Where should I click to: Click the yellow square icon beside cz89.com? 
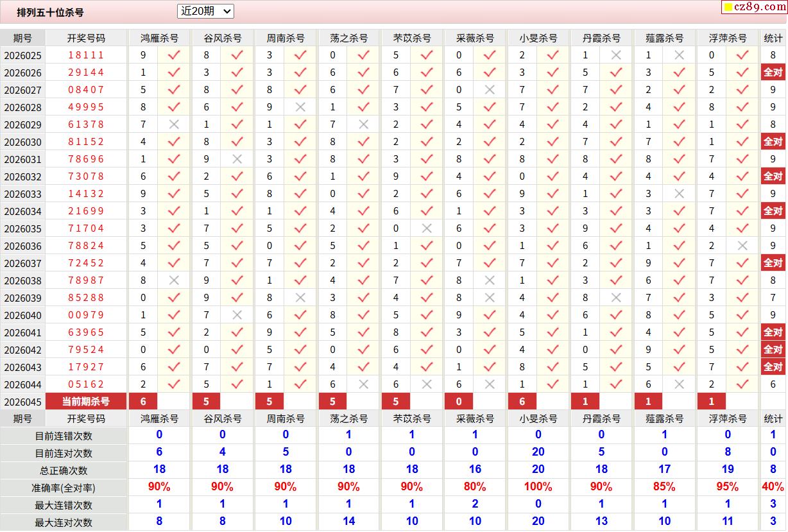click(x=728, y=8)
